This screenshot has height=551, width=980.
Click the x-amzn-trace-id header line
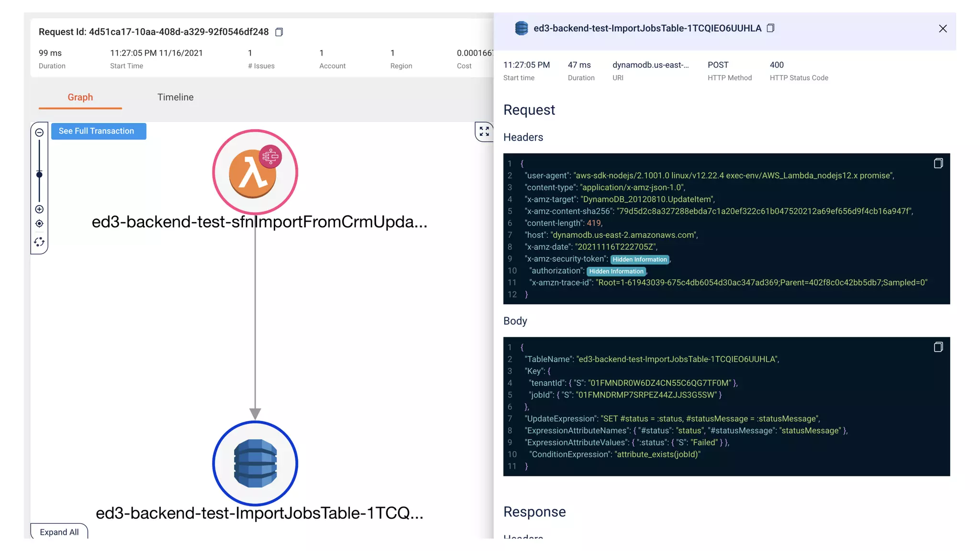pos(728,283)
